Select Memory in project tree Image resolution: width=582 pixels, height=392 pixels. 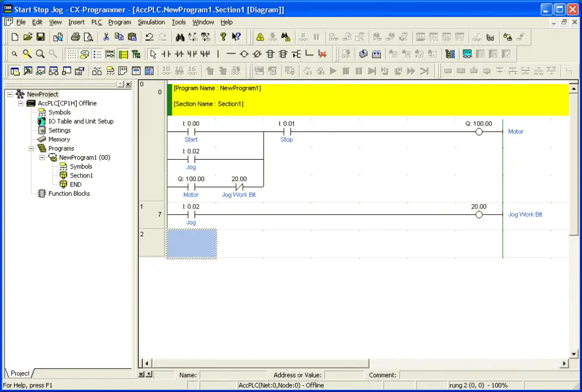[59, 139]
